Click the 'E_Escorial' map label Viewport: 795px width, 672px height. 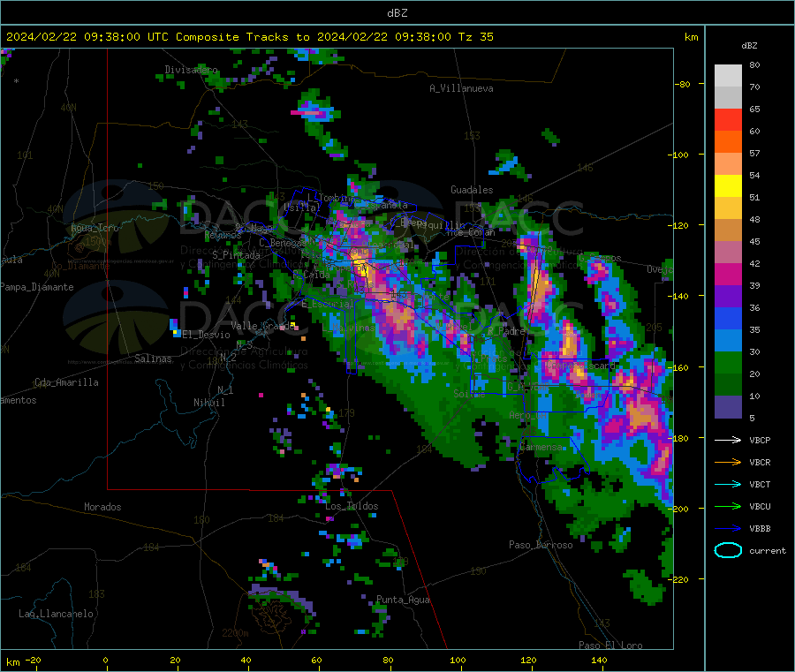tap(328, 304)
